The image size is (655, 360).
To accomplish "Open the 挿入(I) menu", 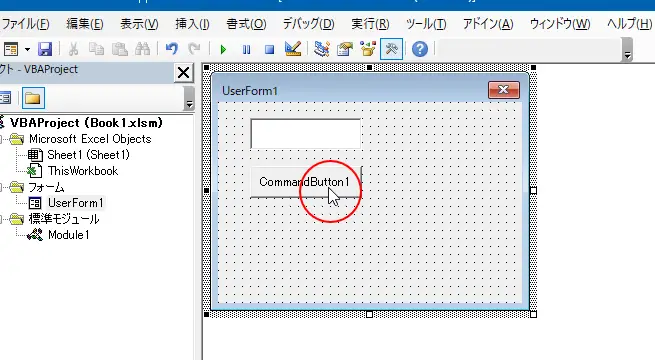I will [x=192, y=24].
